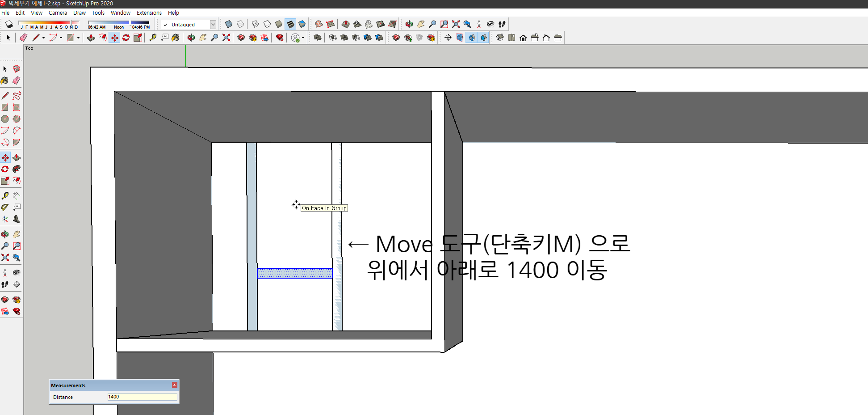Activate the Push/Pull tool
868x415 pixels.
[x=17, y=157]
